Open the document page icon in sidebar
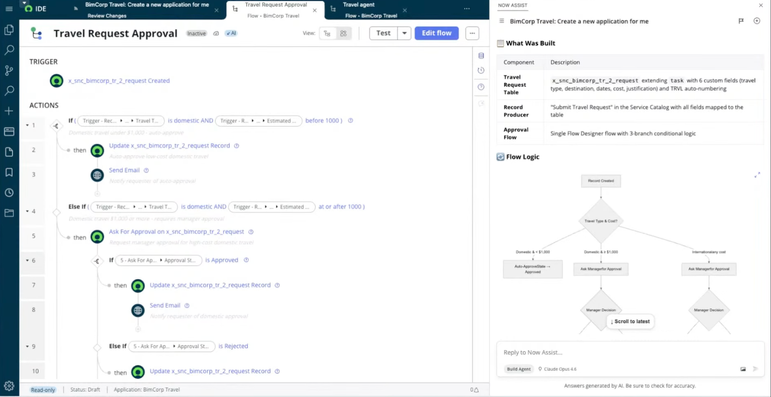The height and width of the screenshot is (397, 771). [x=9, y=152]
